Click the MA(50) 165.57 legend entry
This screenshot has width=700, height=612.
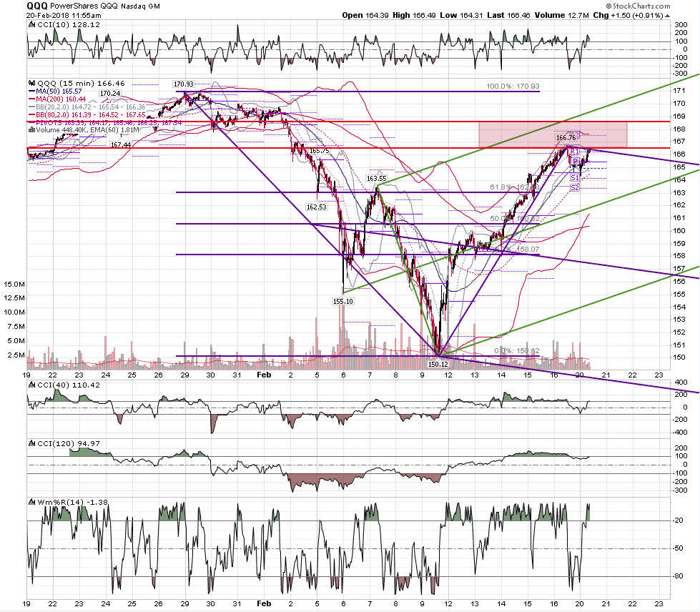coord(54,92)
